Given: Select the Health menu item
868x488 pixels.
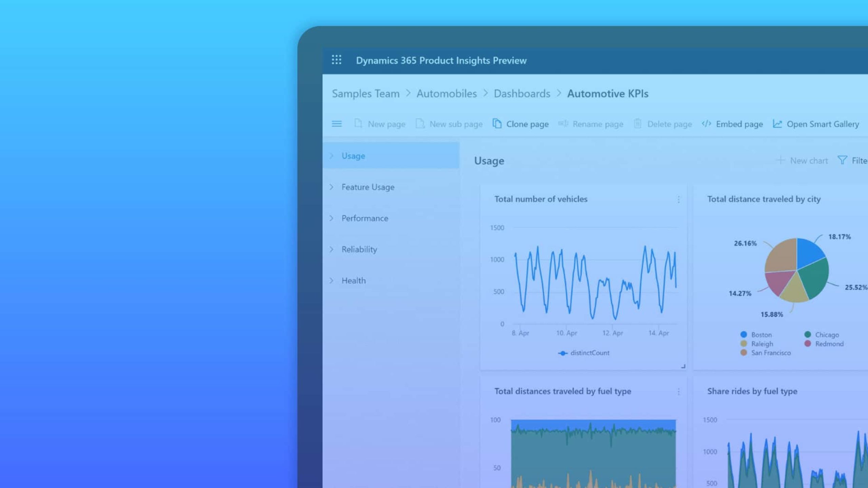Looking at the screenshot, I should click(x=354, y=280).
